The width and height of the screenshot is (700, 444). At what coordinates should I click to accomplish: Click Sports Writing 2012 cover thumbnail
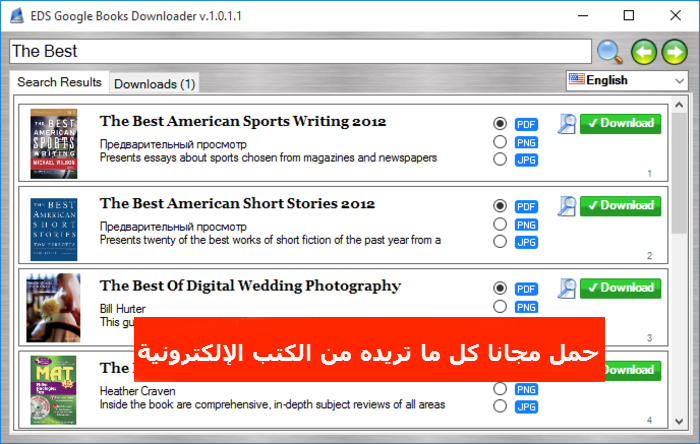coord(54,144)
